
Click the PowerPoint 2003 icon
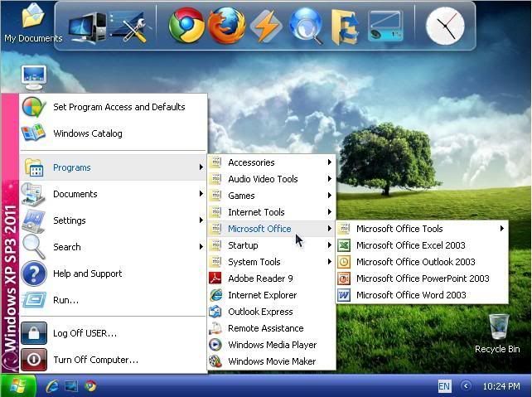click(x=344, y=278)
